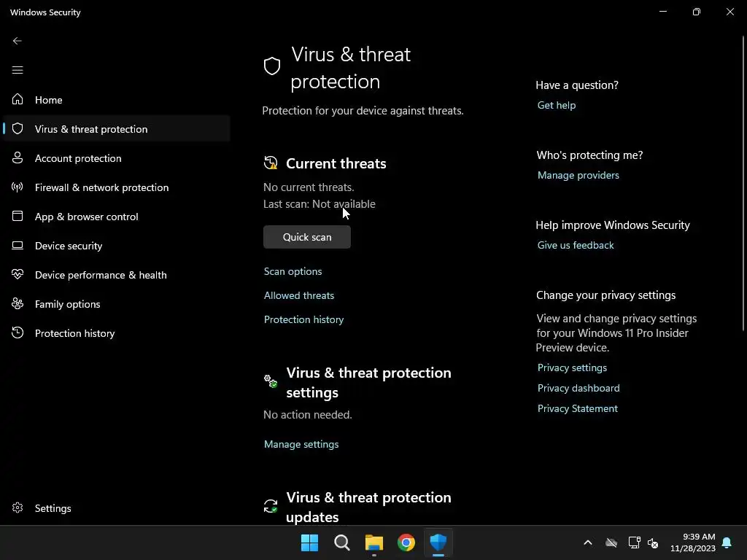Open Firewall & network protection
Image resolution: width=747 pixels, height=560 pixels.
click(x=117, y=187)
